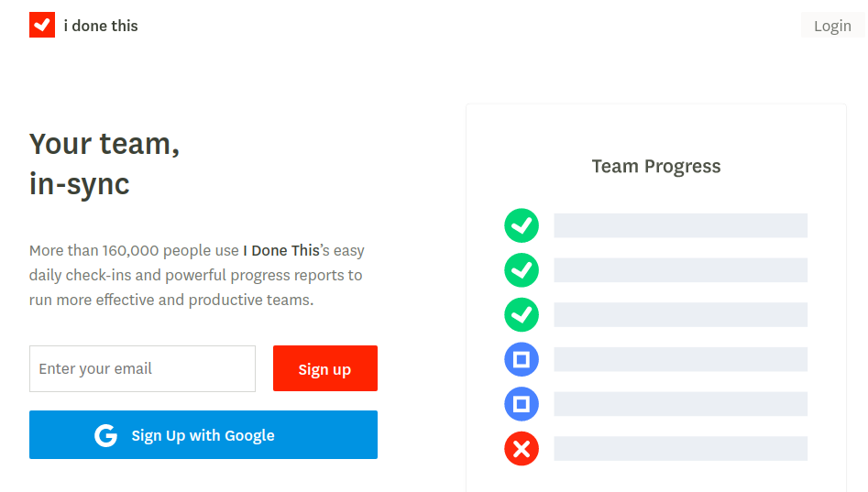Click the first blue square icon
Viewport: 868px width, 492px height.
(x=522, y=360)
